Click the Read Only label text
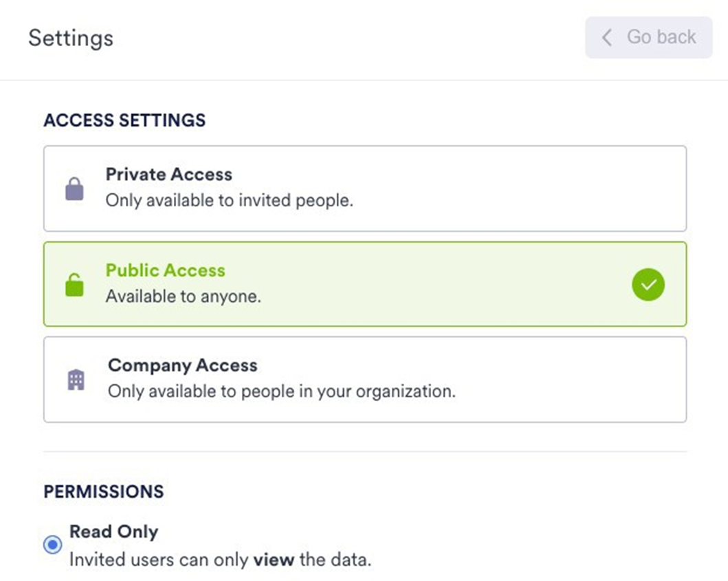728x581 pixels. [113, 531]
